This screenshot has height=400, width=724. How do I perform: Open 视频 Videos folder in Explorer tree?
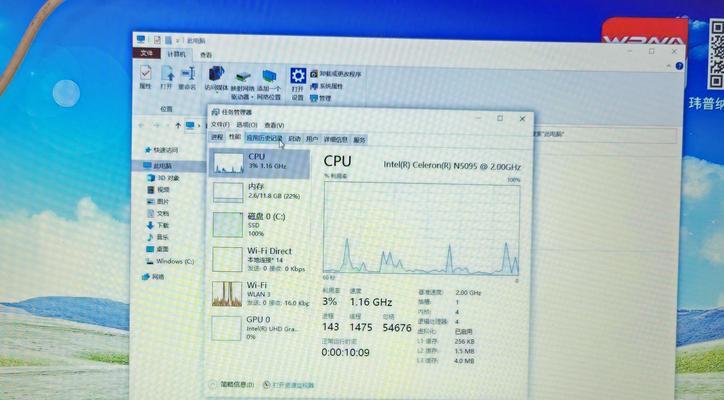click(x=159, y=189)
